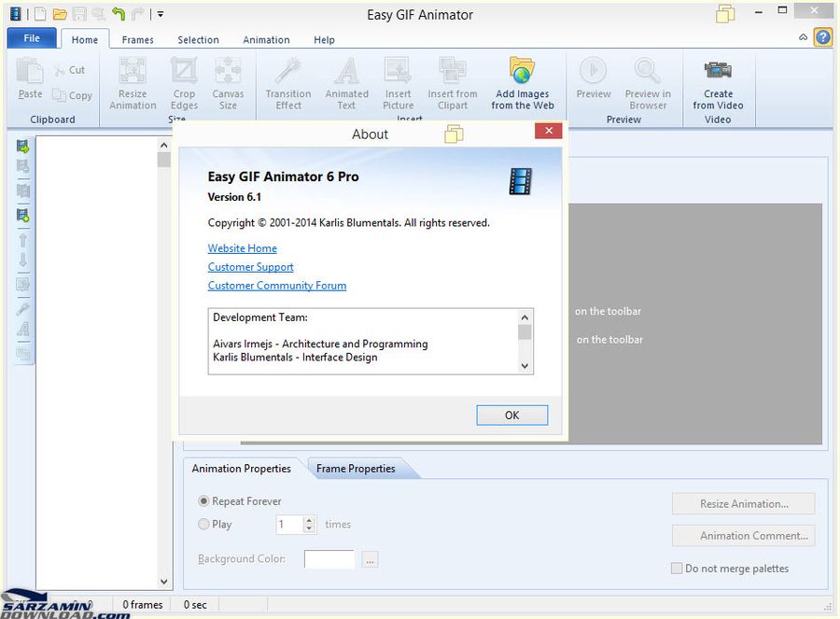Switch to the Frames ribbon tab
The width and height of the screenshot is (840, 619).
[138, 39]
